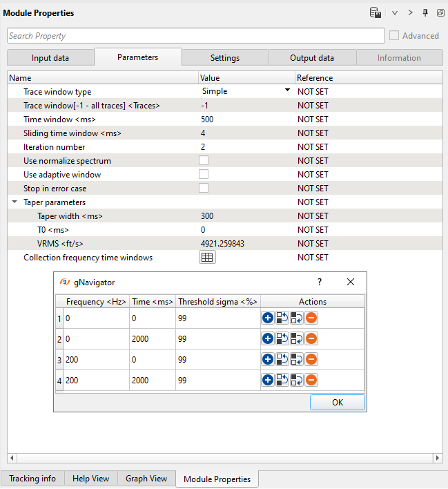Click the database save icon in header

(x=375, y=12)
